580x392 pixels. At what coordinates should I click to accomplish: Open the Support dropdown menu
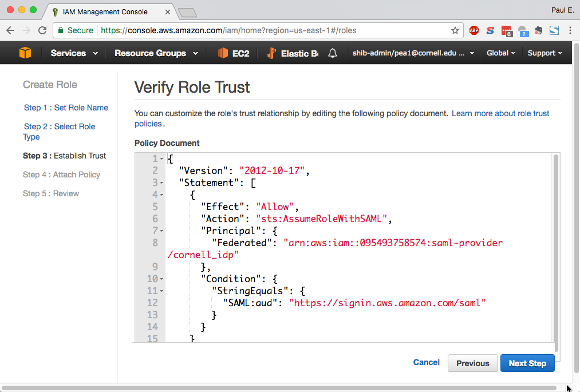pos(545,53)
